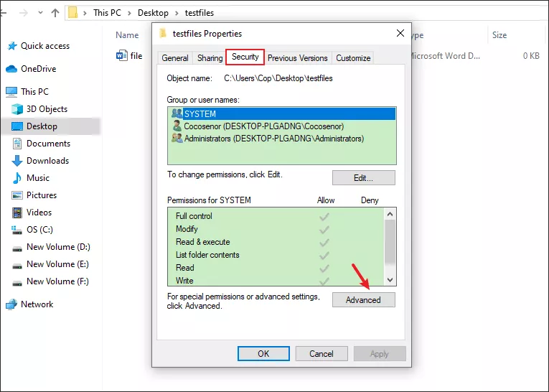
Task: Click This PC in the address bar path
Action: (107, 13)
